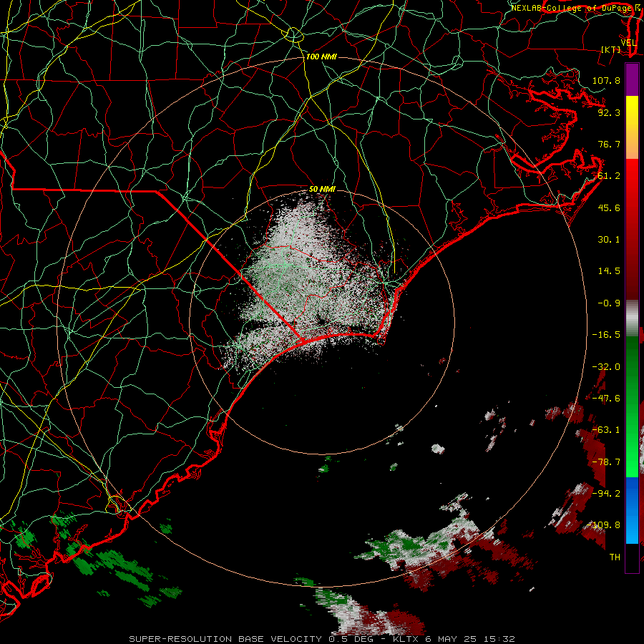Click the purple segment of the color bar

(632, 79)
